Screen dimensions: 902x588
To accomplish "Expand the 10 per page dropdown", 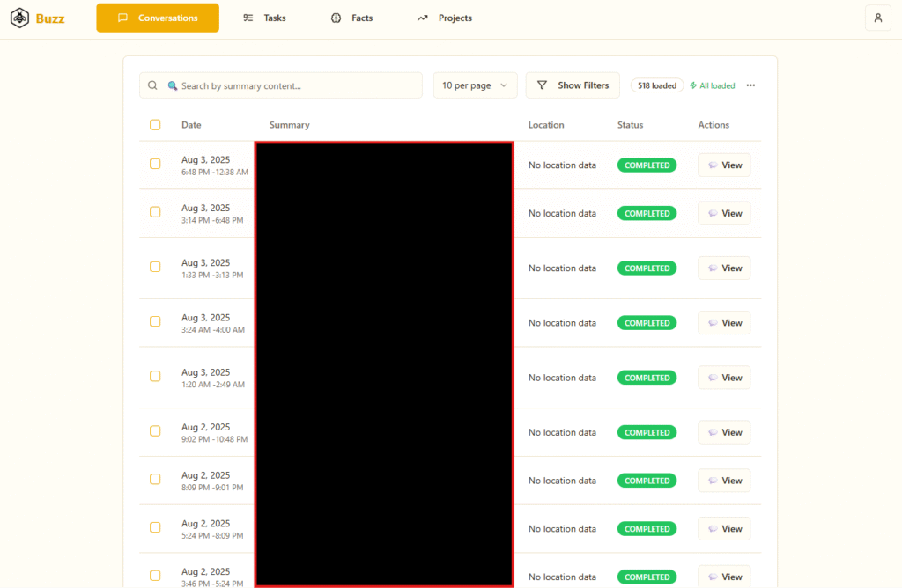I will [x=475, y=85].
